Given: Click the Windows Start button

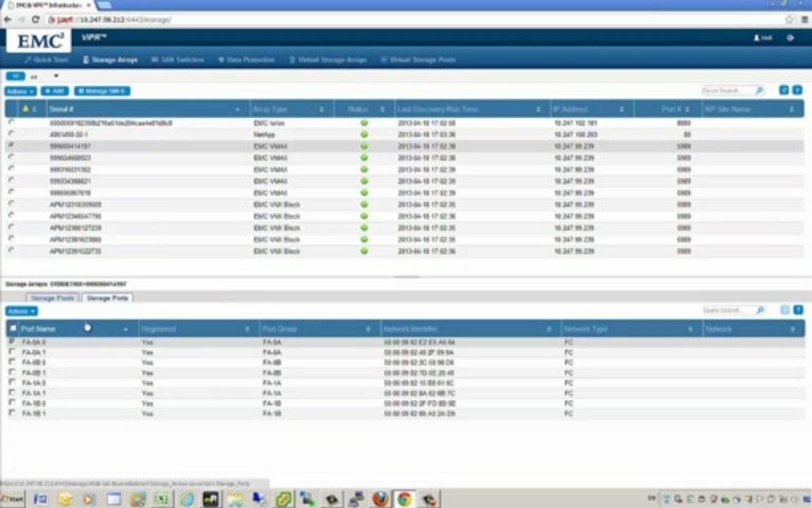Looking at the screenshot, I should coord(13,500).
